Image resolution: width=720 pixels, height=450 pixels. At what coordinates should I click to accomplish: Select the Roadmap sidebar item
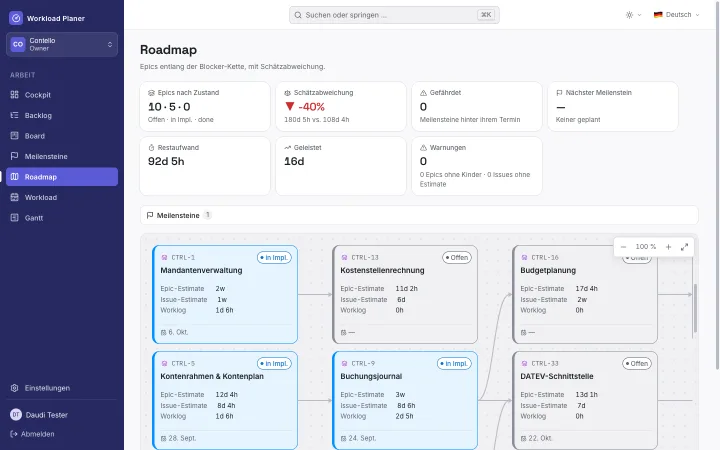[62, 177]
